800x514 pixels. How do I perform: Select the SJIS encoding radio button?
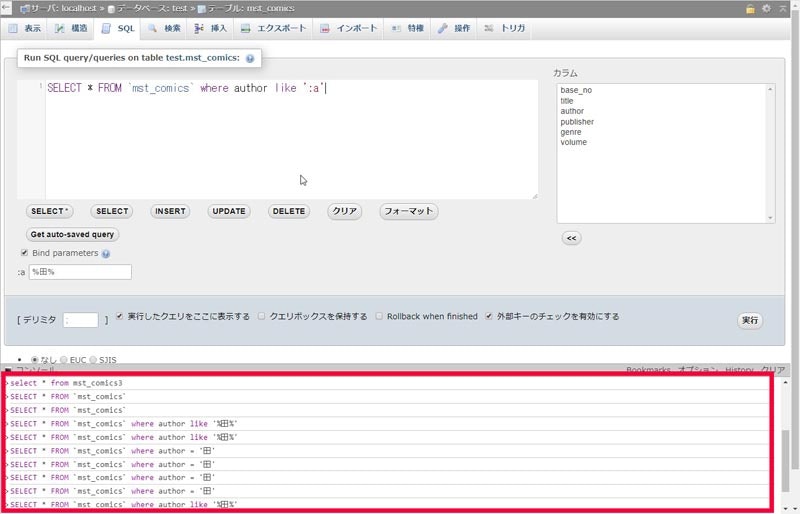point(93,360)
